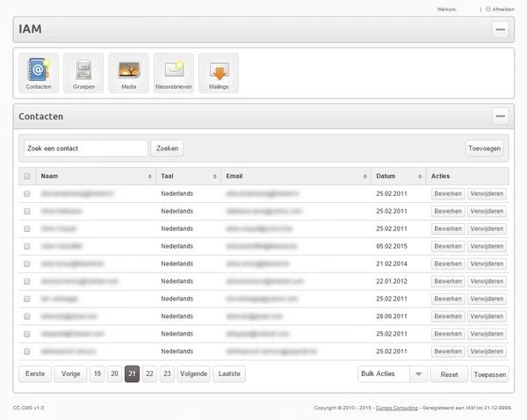527x420 pixels.
Task: Open the Bulk Acties dropdown
Action: pos(393,374)
